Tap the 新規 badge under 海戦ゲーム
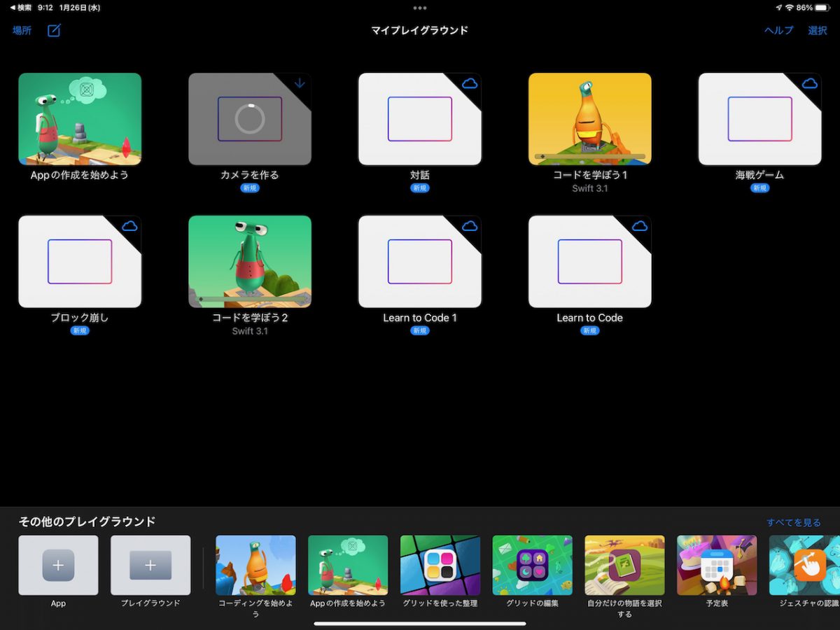 (x=760, y=188)
